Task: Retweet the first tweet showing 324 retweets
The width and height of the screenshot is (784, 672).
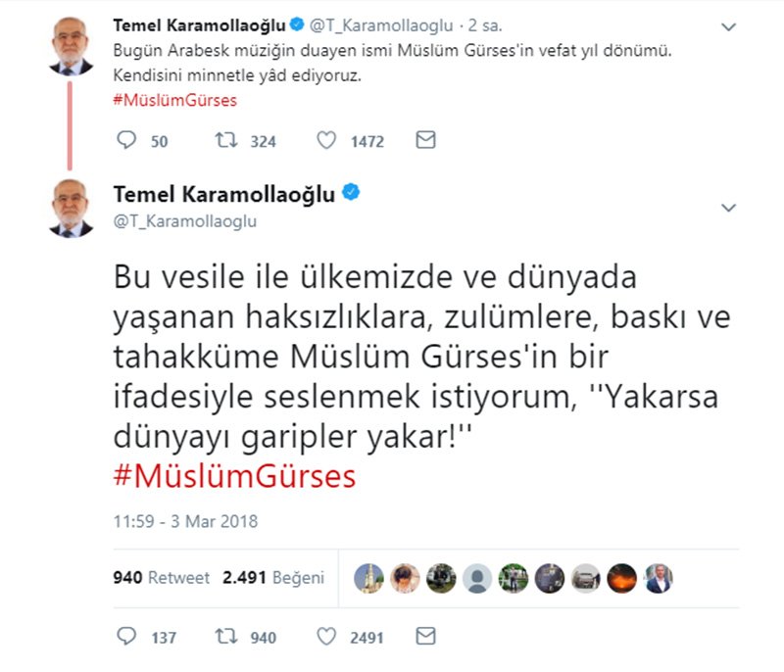Action: tap(226, 140)
